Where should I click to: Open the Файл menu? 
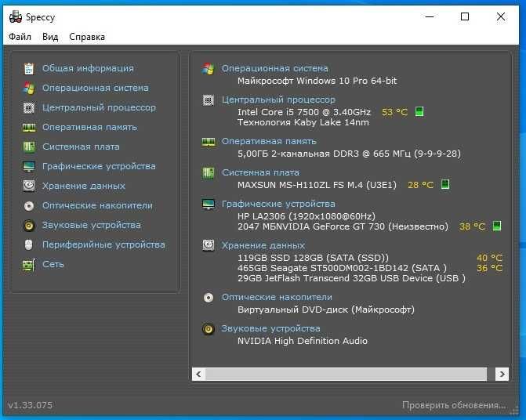[20, 37]
